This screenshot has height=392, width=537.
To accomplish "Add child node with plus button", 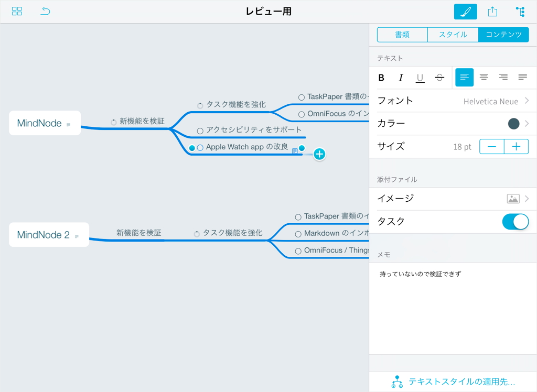I will [319, 154].
